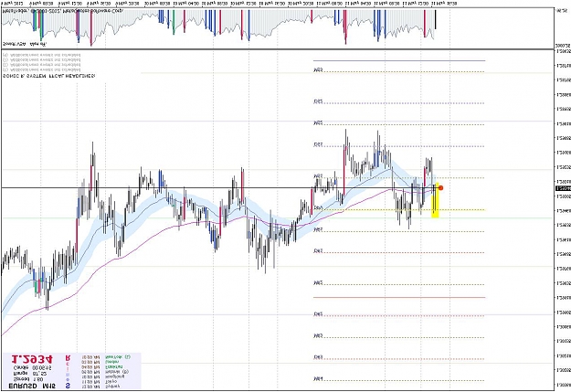Viewport: 571px width, 392px height.
Task: Click the SONIC R. SYSTEM headline text
Action: 49,76
